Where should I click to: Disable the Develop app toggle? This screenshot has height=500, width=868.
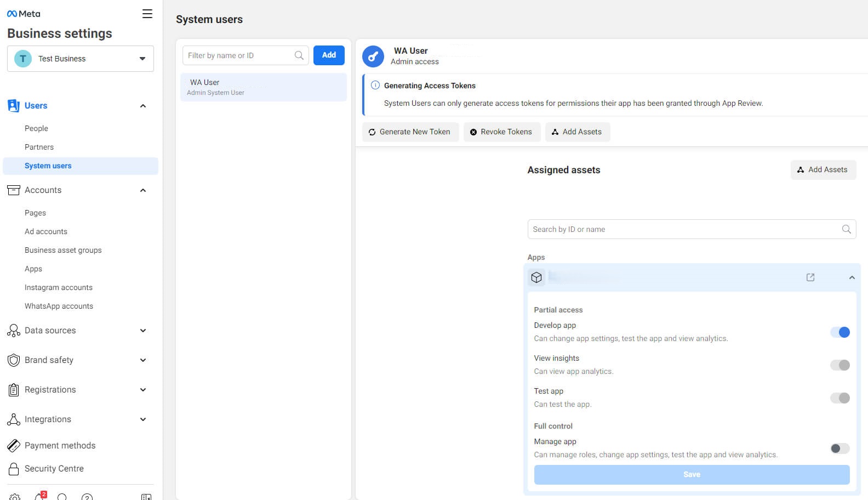(x=840, y=332)
